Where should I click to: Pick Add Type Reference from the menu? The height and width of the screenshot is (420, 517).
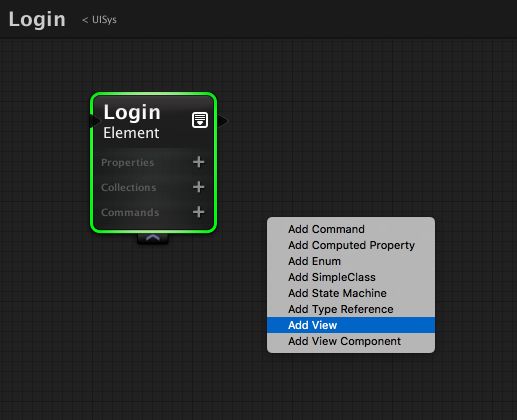351,309
